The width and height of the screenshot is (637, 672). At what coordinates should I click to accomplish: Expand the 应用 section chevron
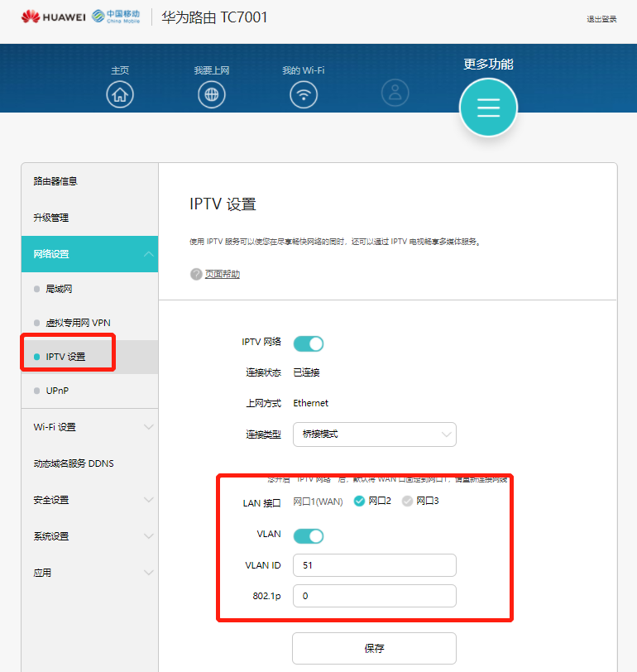click(x=149, y=573)
